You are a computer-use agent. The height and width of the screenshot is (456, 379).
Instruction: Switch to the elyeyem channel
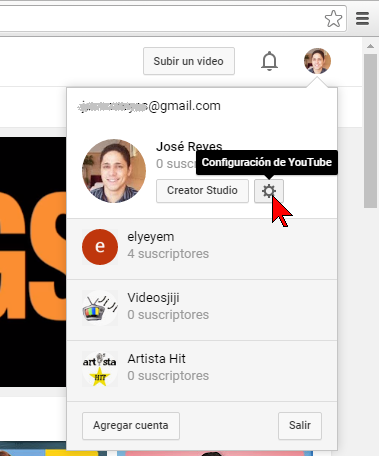click(202, 249)
